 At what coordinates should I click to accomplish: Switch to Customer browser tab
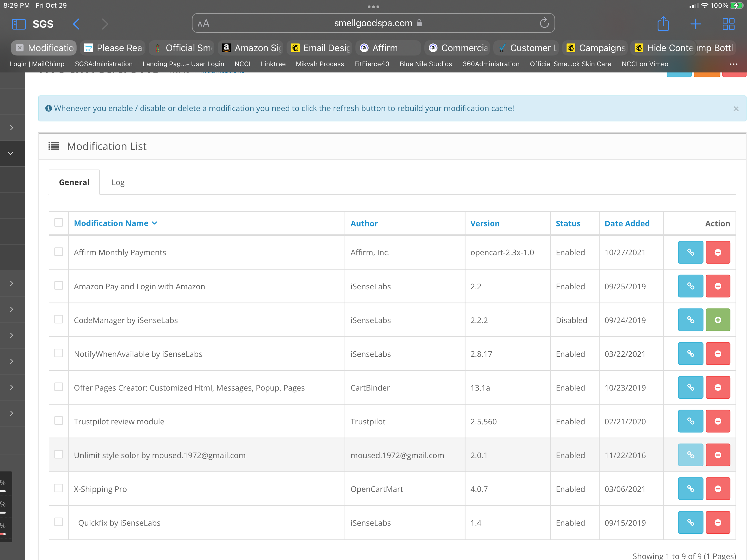(526, 48)
